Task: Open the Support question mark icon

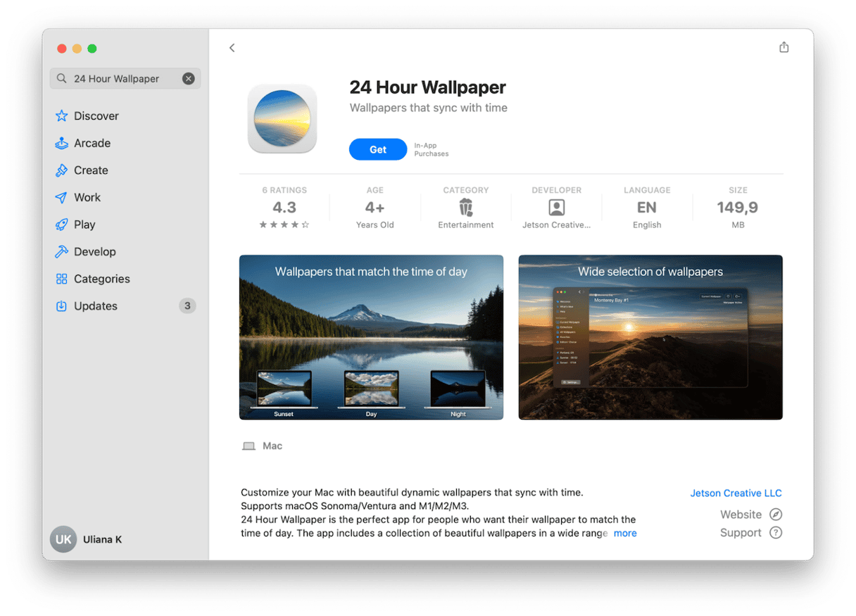Action: pyautogui.click(x=776, y=533)
